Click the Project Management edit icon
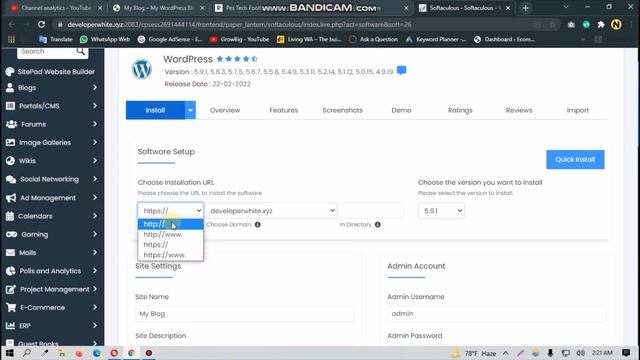 coord(11,289)
